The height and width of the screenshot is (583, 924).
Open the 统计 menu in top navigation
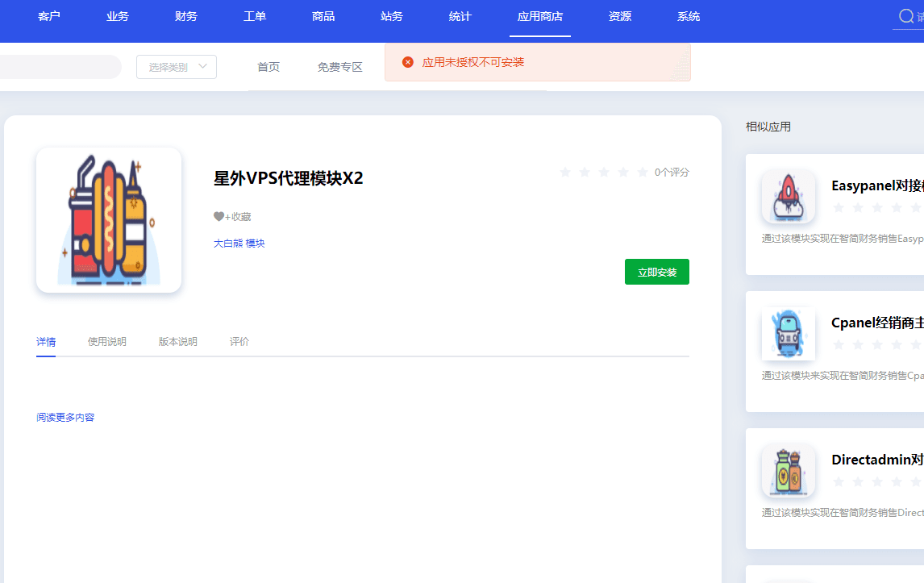point(460,16)
